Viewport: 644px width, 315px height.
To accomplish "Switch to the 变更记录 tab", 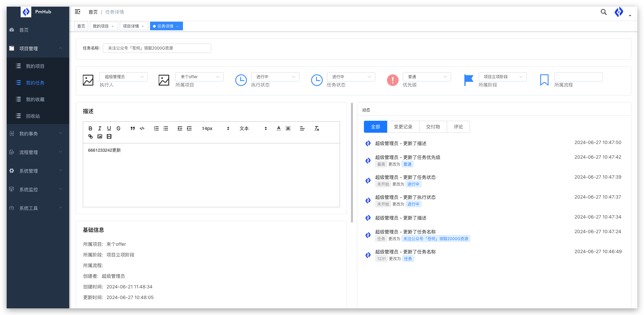I will click(403, 127).
